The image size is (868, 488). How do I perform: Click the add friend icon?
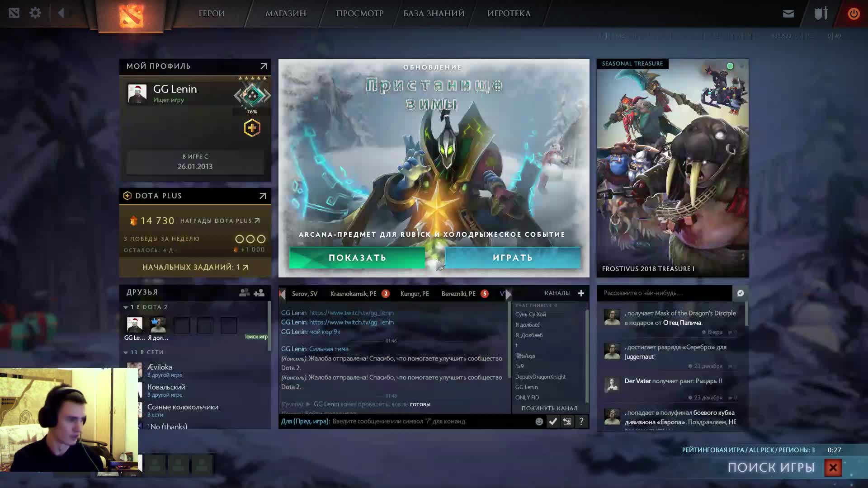click(x=259, y=293)
